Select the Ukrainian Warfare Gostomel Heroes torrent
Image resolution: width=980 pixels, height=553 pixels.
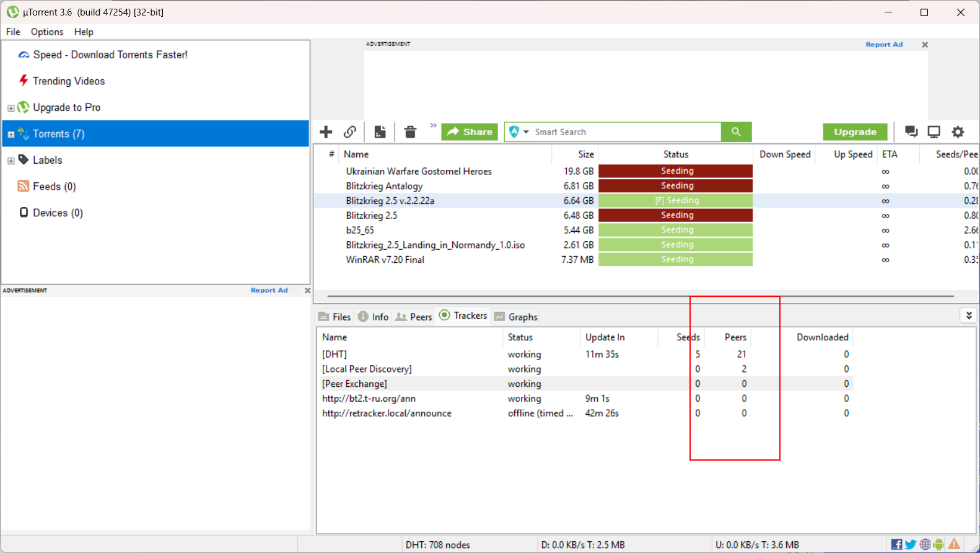tap(419, 171)
